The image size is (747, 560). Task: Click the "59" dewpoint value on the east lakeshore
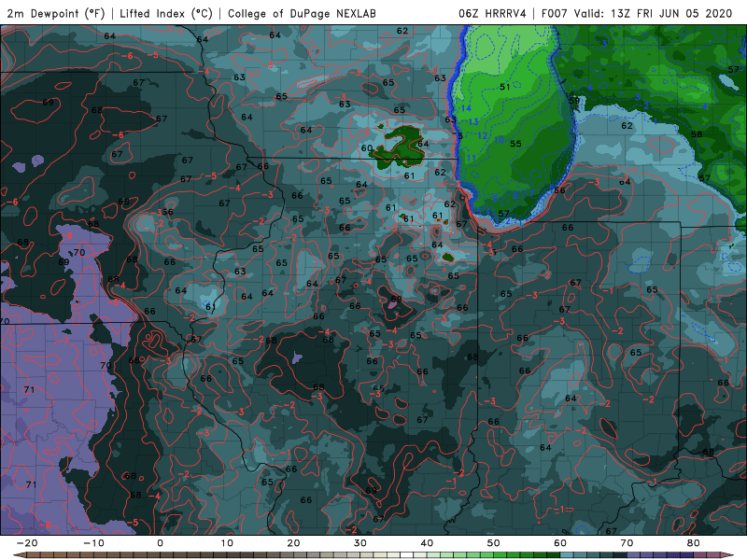[575, 101]
